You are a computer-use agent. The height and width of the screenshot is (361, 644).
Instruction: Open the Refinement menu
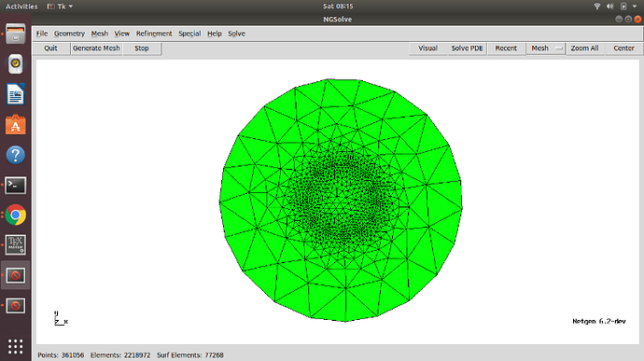[154, 34]
